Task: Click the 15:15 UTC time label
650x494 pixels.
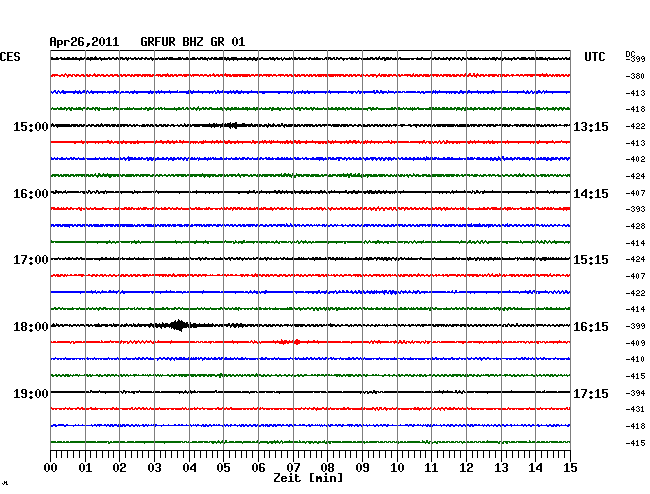Action: 591,260
